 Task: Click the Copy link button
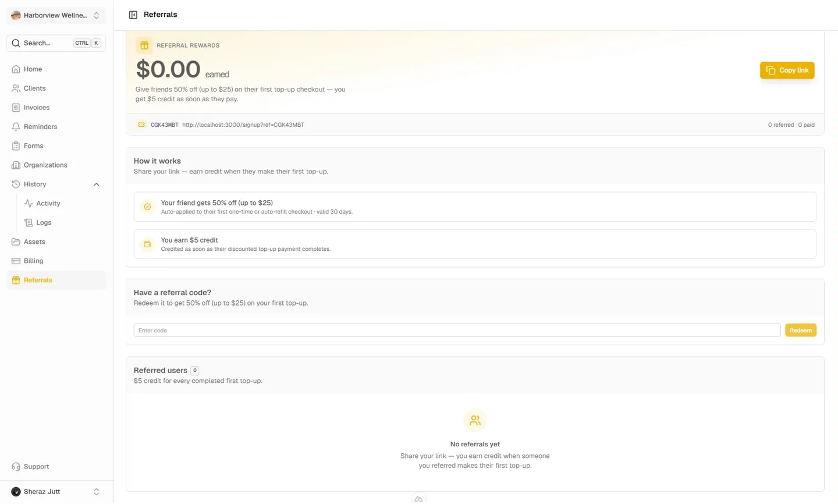(787, 70)
